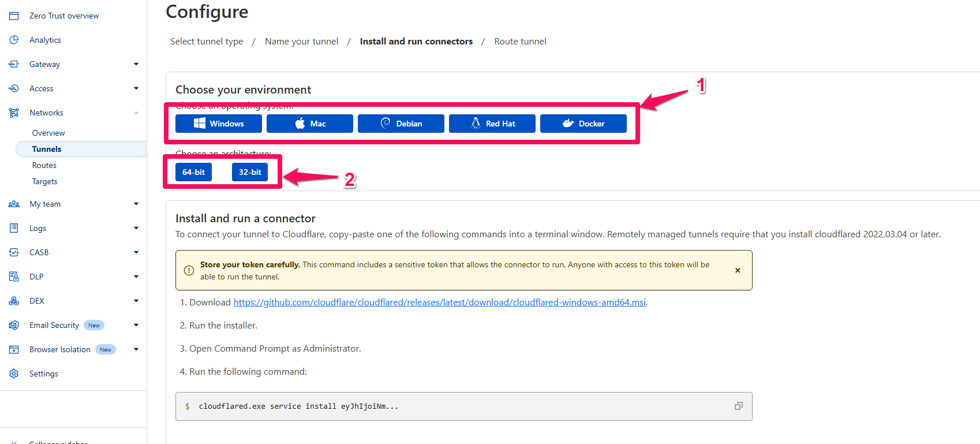Click the CASB sidebar icon

[x=14, y=252]
